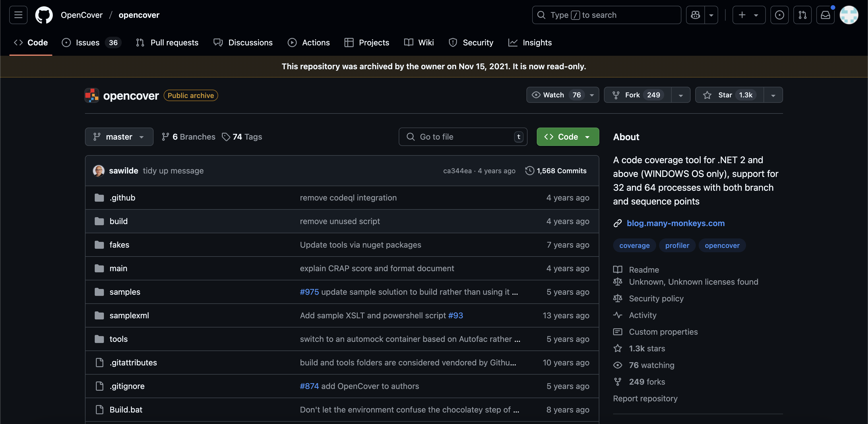Open the .gitattributes file
The width and height of the screenshot is (868, 424).
point(133,363)
